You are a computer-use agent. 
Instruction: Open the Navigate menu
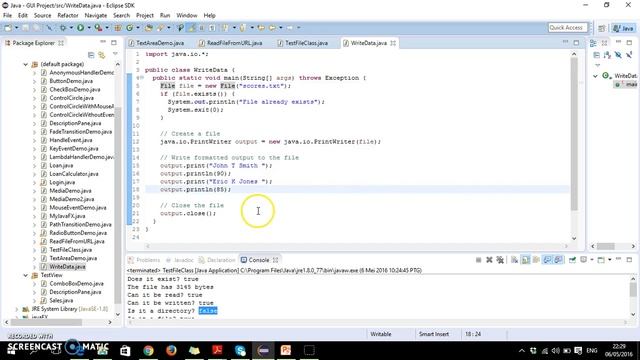[96, 16]
